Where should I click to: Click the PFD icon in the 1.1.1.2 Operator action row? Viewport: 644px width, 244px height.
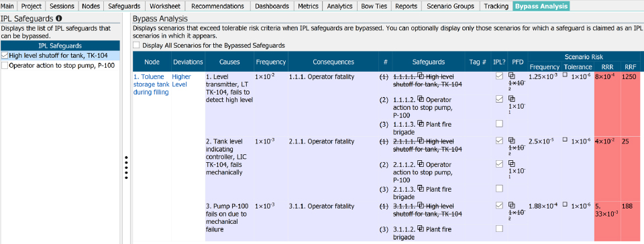[x=512, y=99]
